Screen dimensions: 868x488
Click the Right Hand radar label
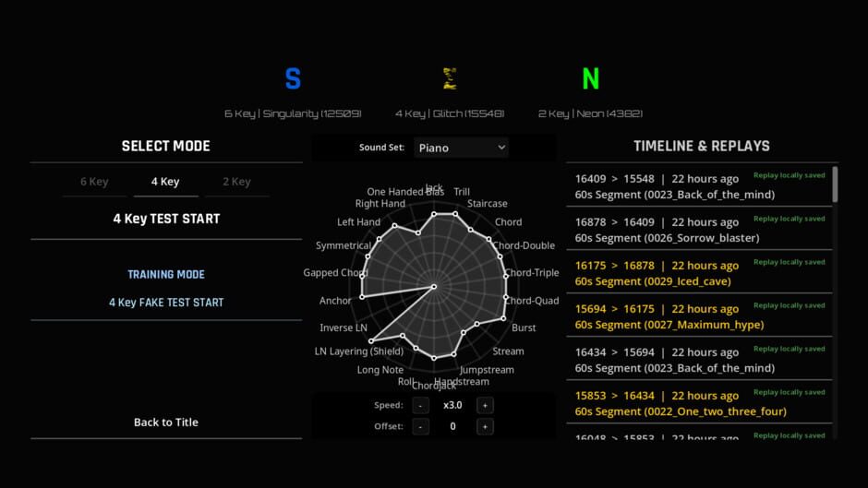point(380,204)
